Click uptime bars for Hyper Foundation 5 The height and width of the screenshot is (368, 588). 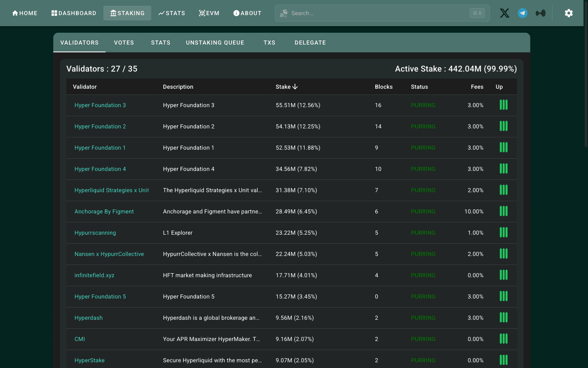click(503, 296)
